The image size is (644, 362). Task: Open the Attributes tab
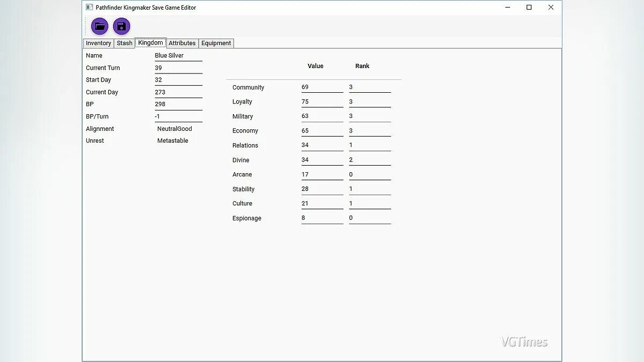(182, 43)
